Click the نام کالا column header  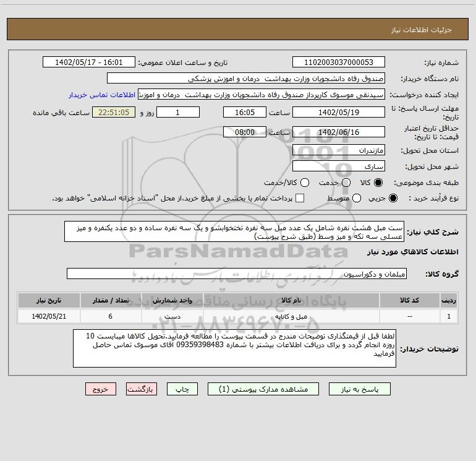(x=291, y=300)
